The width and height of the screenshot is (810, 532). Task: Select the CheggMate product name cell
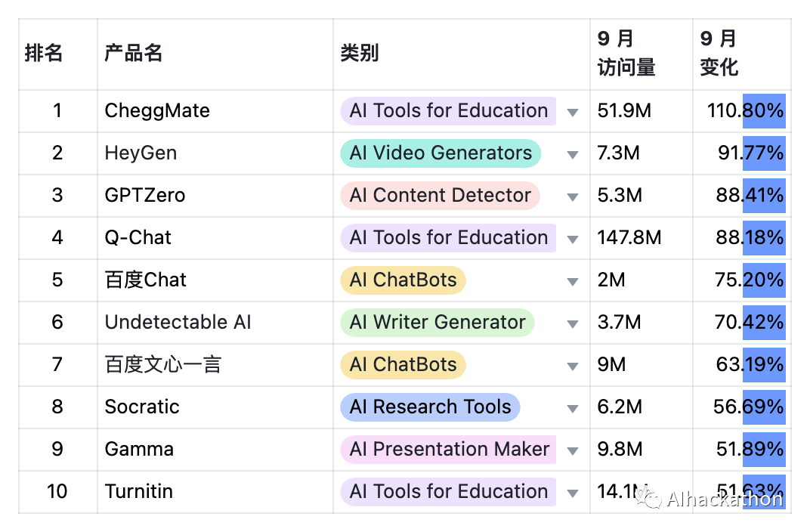coord(215,111)
